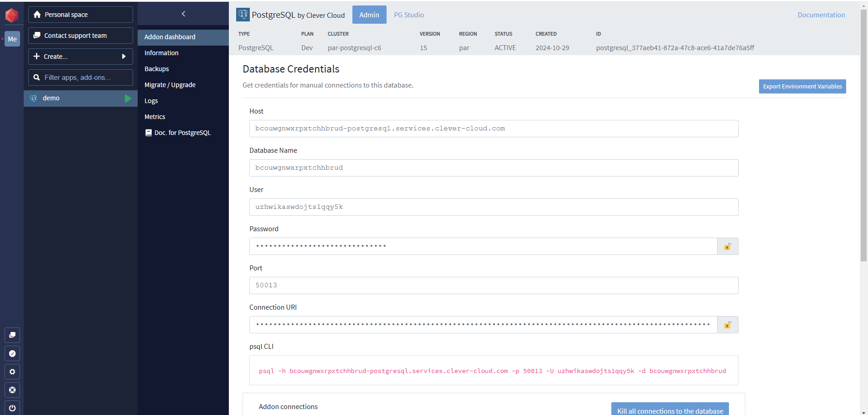Viewport: 868px width, 415px height.
Task: Click the add-on ID text postgresql_377aeb41
Action: [675, 48]
